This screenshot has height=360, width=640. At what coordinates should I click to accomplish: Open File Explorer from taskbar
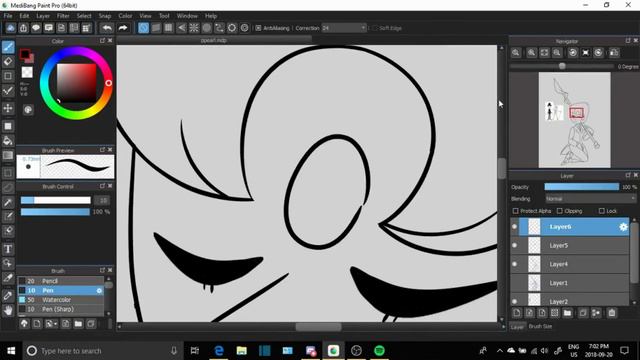pos(242,350)
